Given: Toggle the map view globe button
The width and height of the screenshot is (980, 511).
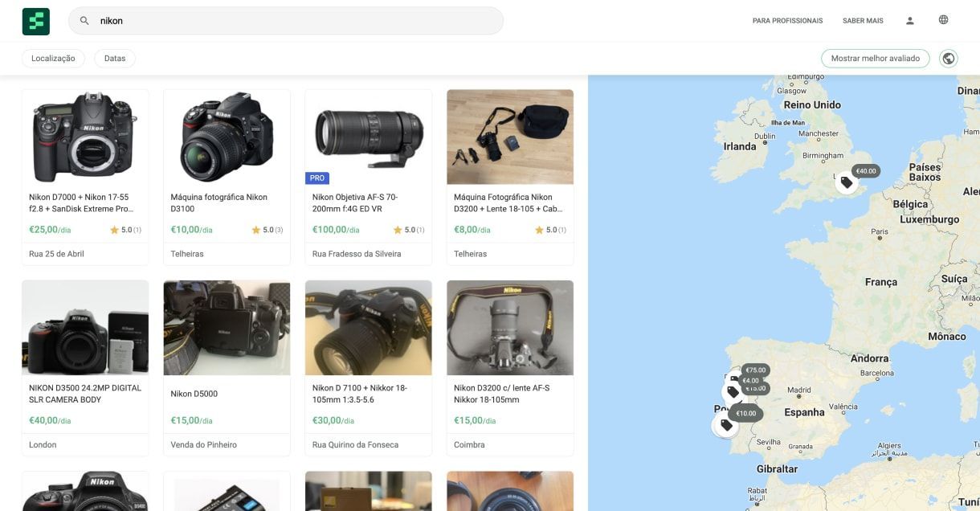Looking at the screenshot, I should (949, 59).
